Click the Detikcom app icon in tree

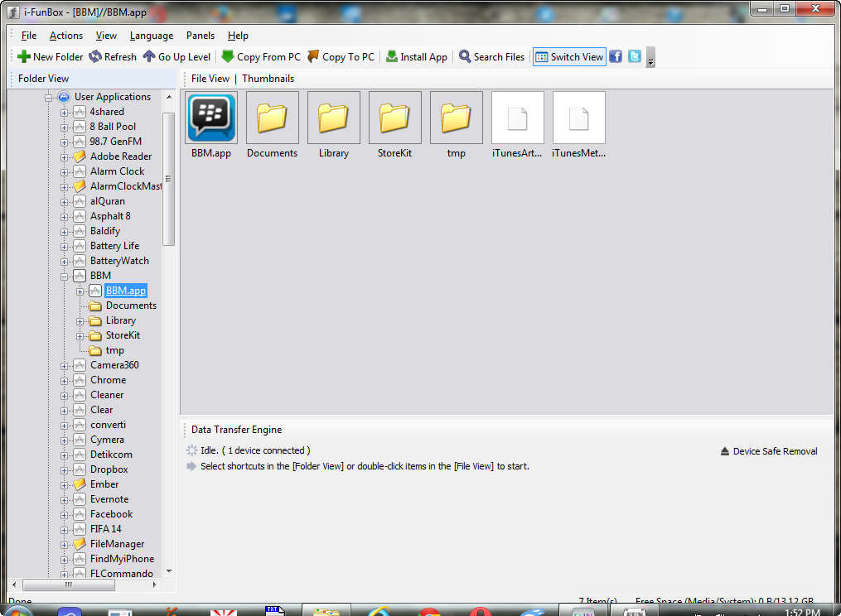tap(80, 455)
